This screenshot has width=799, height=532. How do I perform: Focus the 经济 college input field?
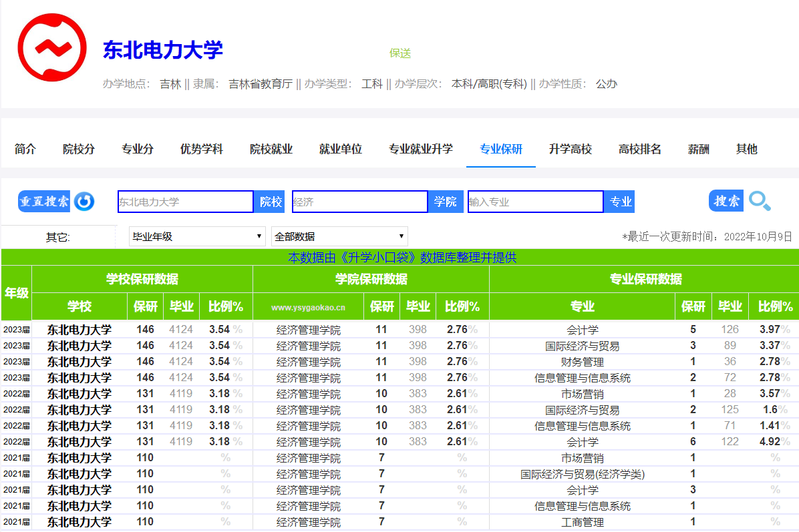[360, 202]
